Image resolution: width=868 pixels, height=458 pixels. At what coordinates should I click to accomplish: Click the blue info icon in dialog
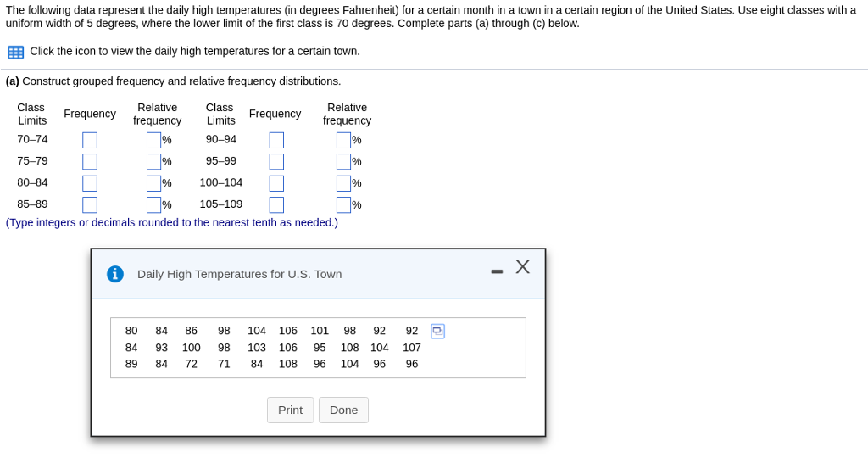(115, 274)
